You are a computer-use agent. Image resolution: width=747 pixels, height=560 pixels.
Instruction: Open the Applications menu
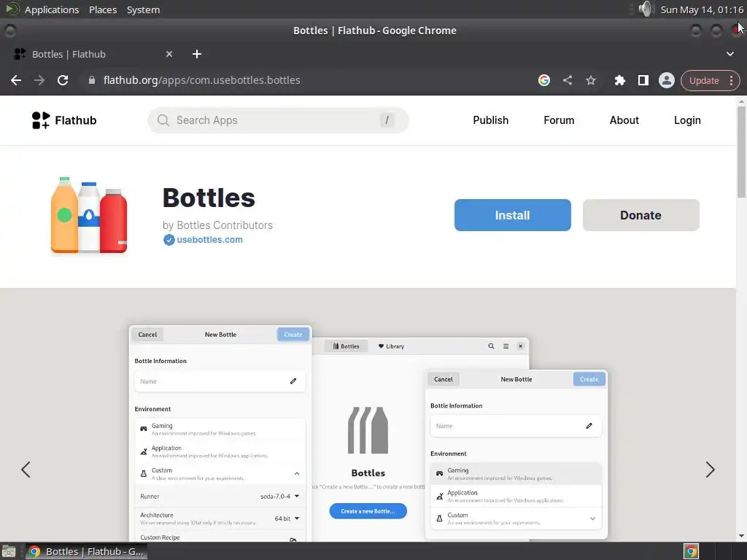point(52,9)
